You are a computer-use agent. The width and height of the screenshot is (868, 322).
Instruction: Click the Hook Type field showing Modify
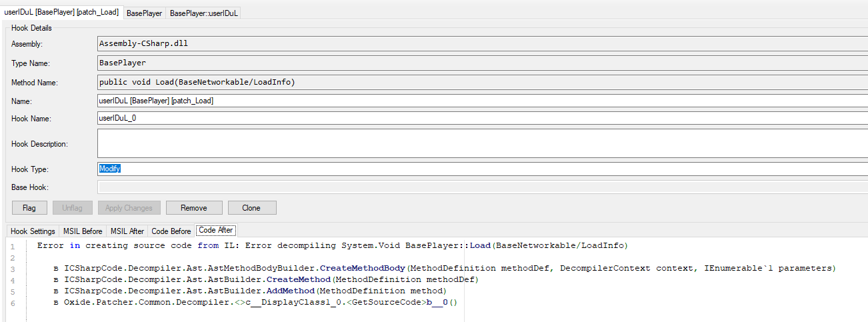(481, 169)
